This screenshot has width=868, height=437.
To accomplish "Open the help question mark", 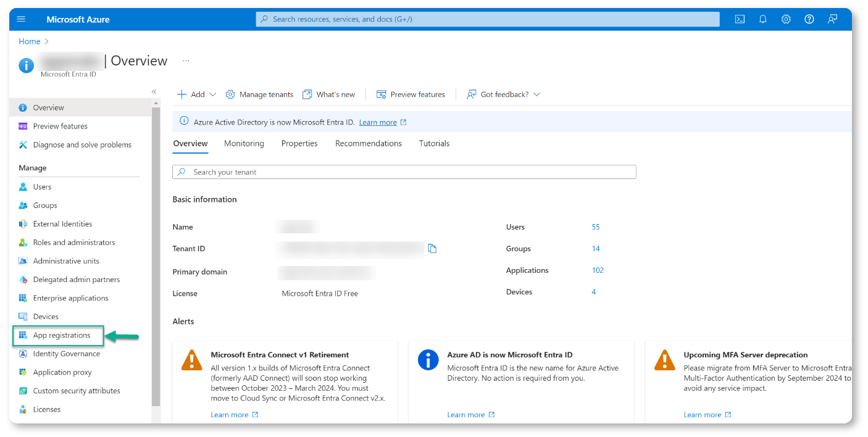I will coord(809,19).
